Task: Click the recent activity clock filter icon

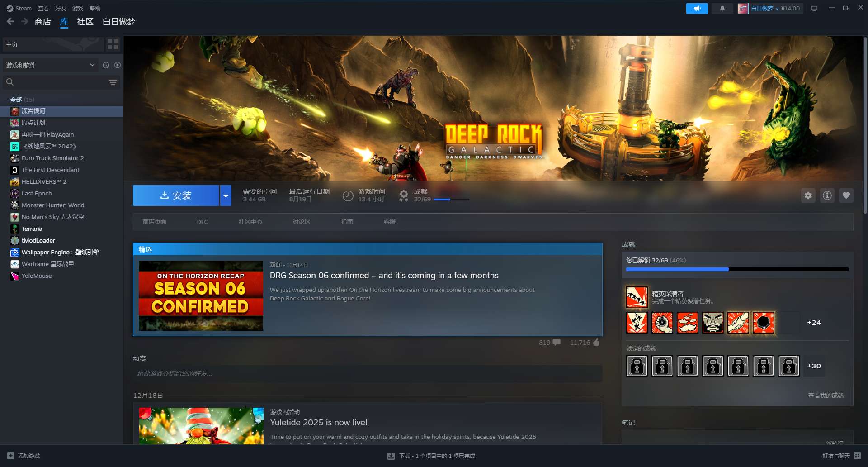Action: 106,65
